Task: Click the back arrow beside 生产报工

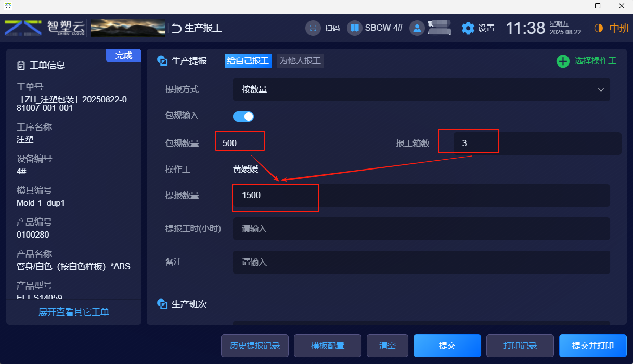Action: tap(177, 28)
